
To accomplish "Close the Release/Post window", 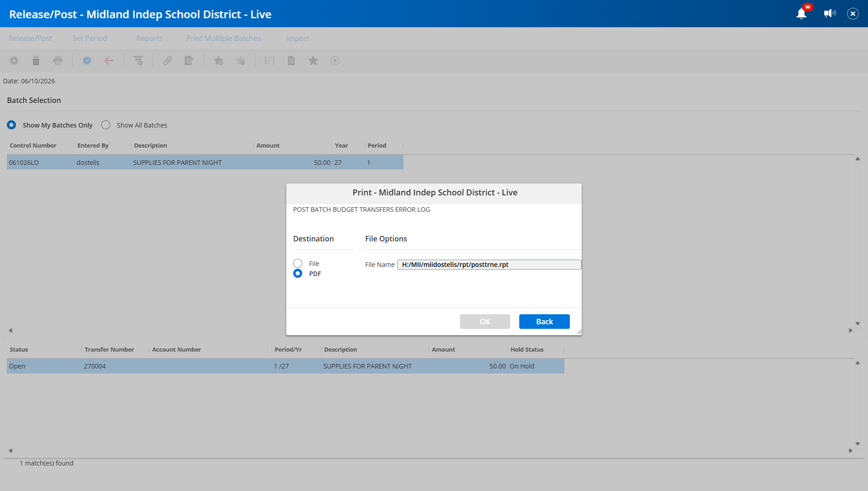I will click(x=853, y=14).
